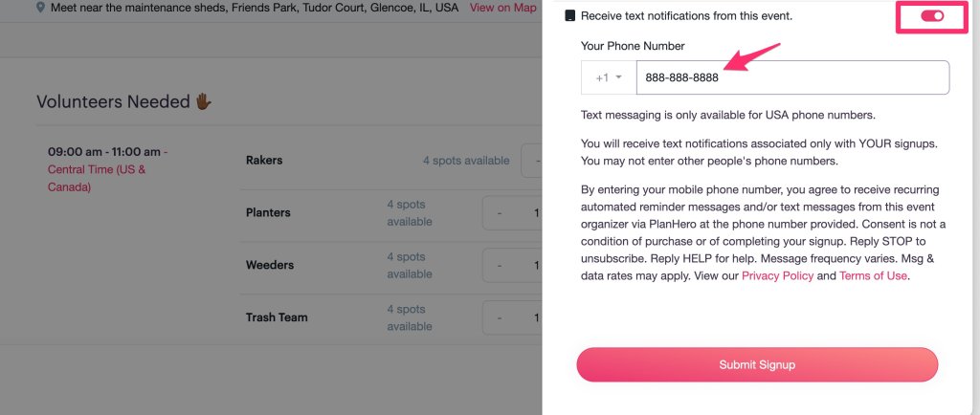Decrease Weeders quantity with minus button

point(500,265)
